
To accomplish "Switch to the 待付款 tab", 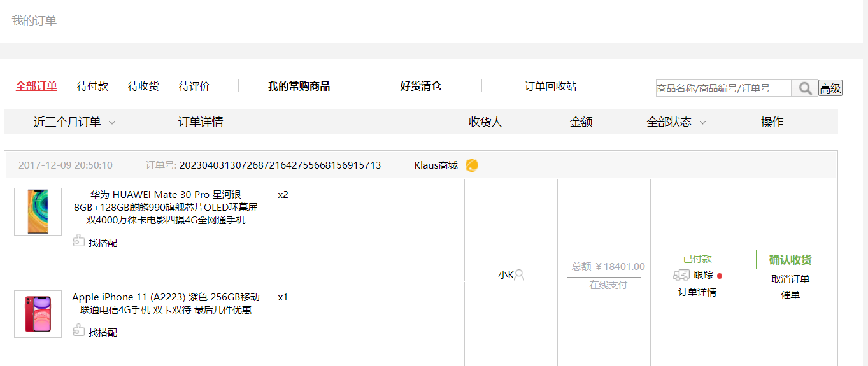I will point(92,86).
